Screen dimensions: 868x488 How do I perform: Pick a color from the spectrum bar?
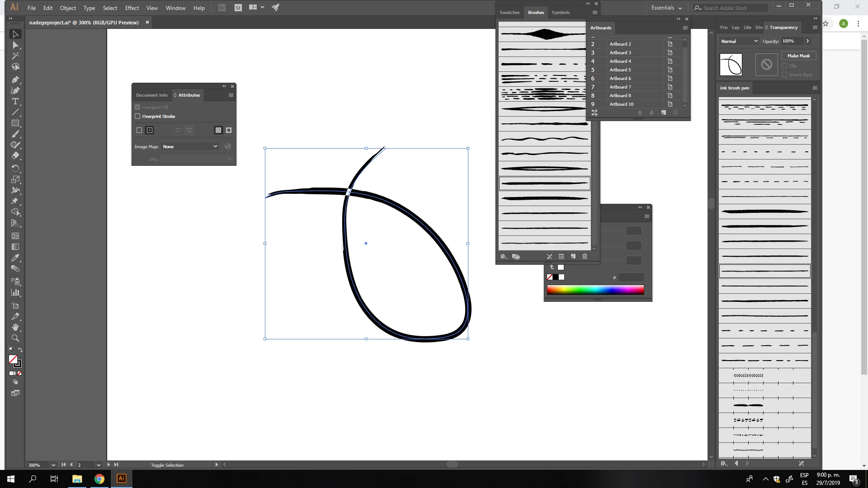pos(595,290)
